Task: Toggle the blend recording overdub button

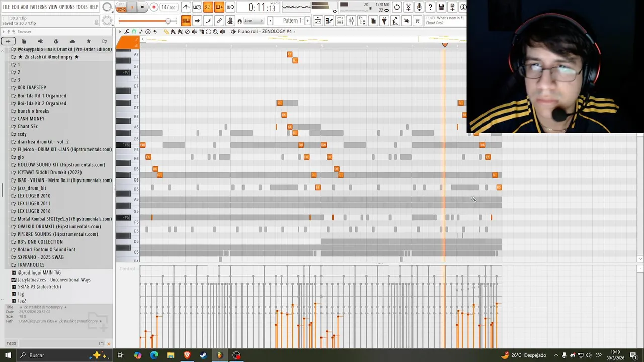Action: tap(219, 7)
